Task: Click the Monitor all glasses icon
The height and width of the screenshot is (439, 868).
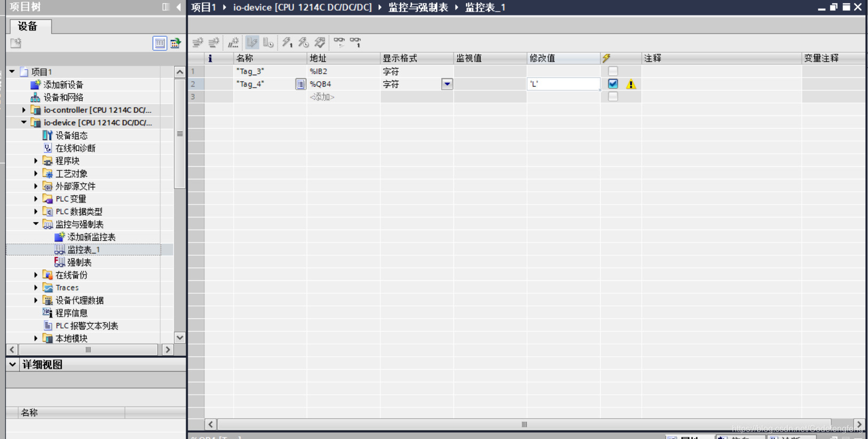Action: coord(339,42)
